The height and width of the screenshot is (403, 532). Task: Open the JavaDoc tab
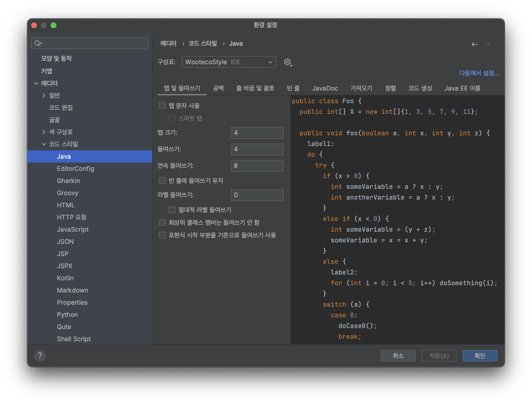(325, 88)
